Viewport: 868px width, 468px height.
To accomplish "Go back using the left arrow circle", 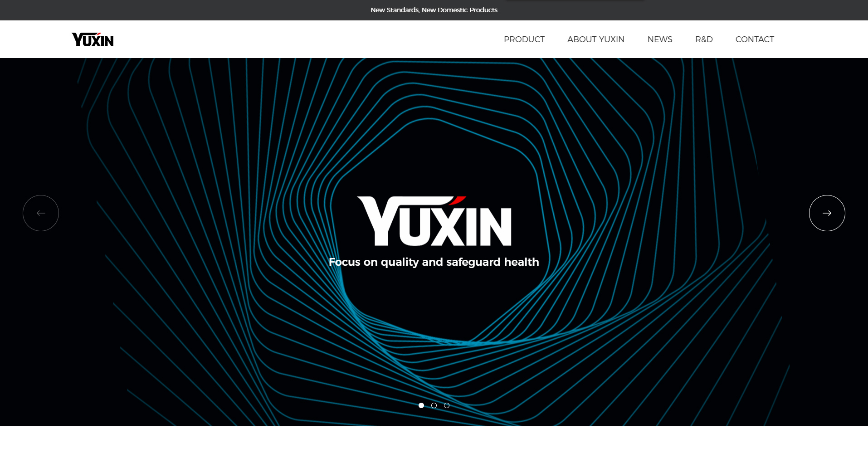I will click(x=41, y=213).
